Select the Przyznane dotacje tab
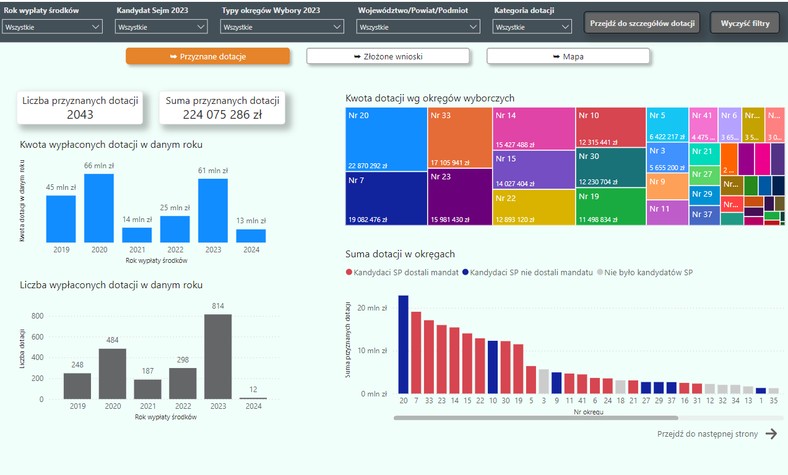The height and width of the screenshot is (475, 788). 208,56
